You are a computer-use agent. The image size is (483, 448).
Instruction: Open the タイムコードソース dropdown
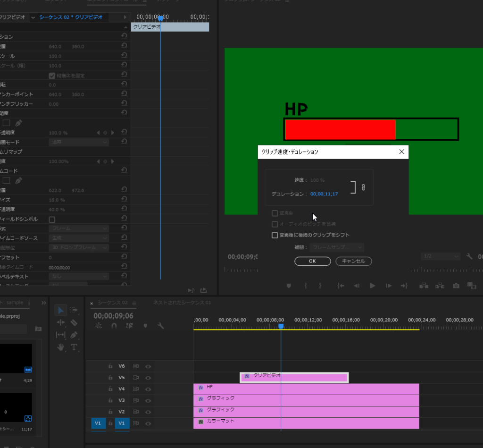[x=79, y=238]
